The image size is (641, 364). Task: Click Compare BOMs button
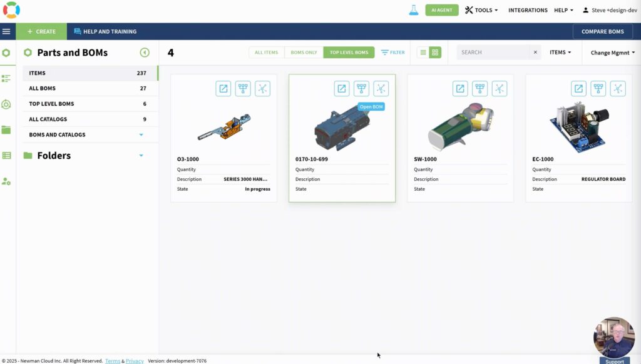(x=603, y=31)
